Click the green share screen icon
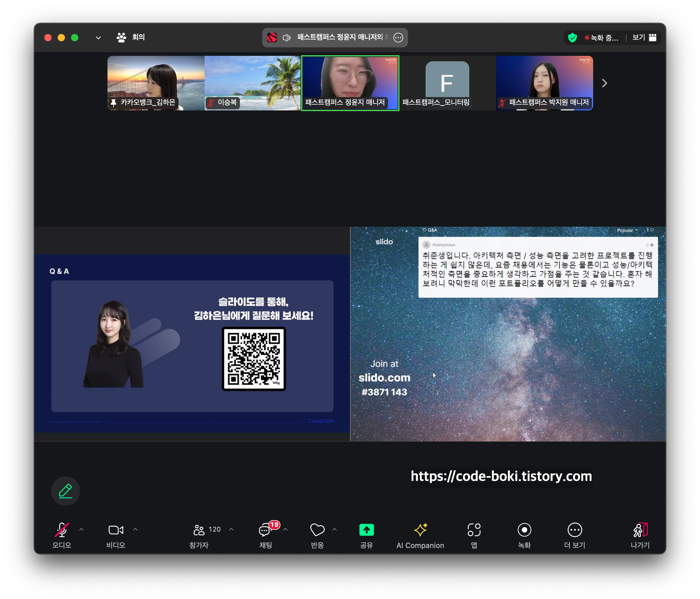The height and width of the screenshot is (599, 700). 366,530
